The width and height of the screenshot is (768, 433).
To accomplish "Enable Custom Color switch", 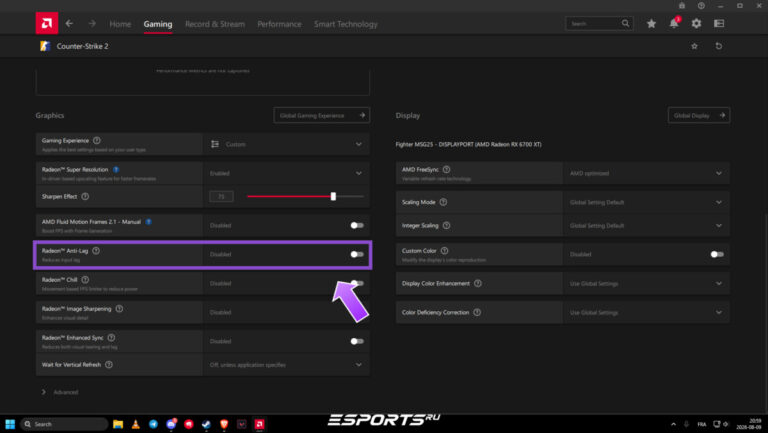I will coord(717,254).
